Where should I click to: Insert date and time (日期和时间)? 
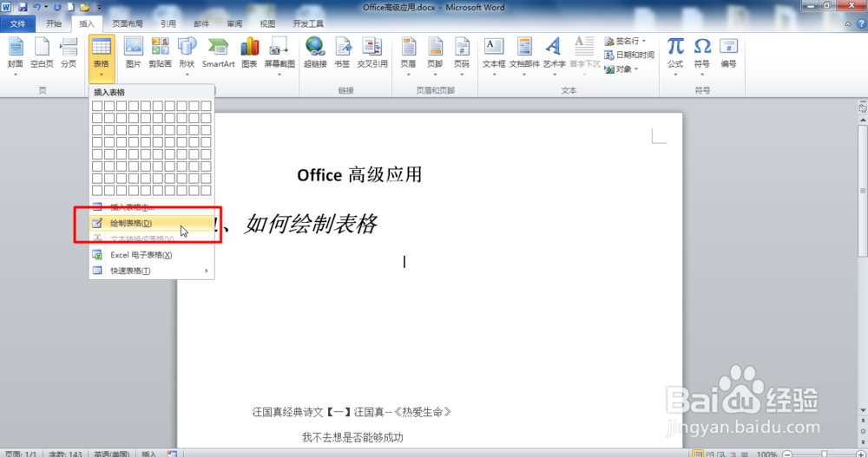point(628,55)
